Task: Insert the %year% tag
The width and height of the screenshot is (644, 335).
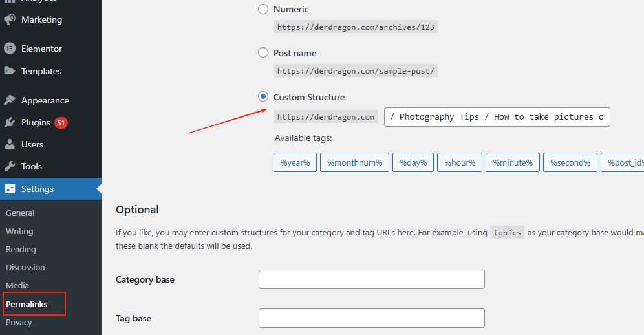Action: coord(295,163)
